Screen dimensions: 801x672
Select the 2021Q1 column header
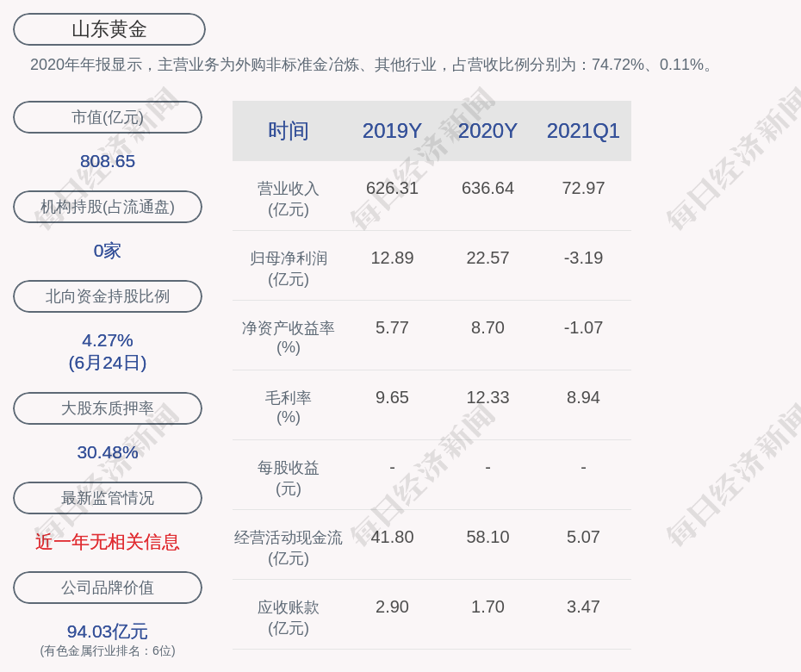(583, 131)
